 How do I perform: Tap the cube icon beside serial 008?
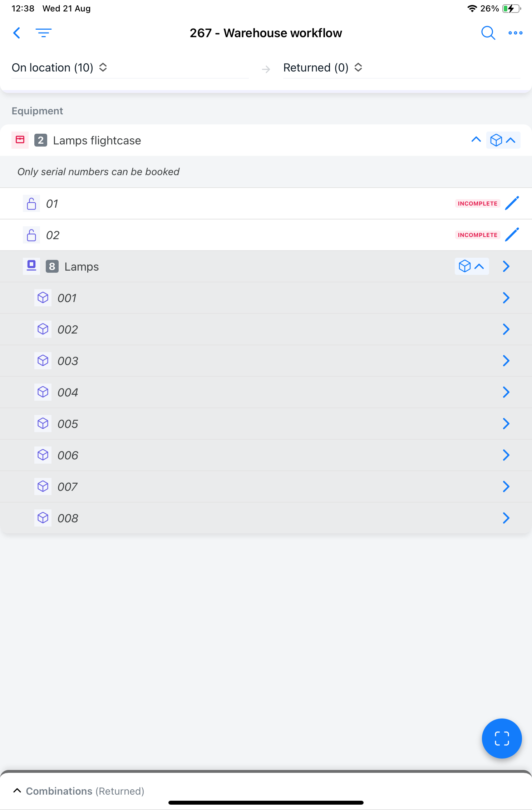(43, 518)
